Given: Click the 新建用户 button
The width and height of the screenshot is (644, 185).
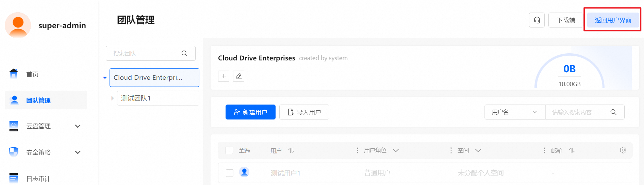Looking at the screenshot, I should click(x=250, y=112).
